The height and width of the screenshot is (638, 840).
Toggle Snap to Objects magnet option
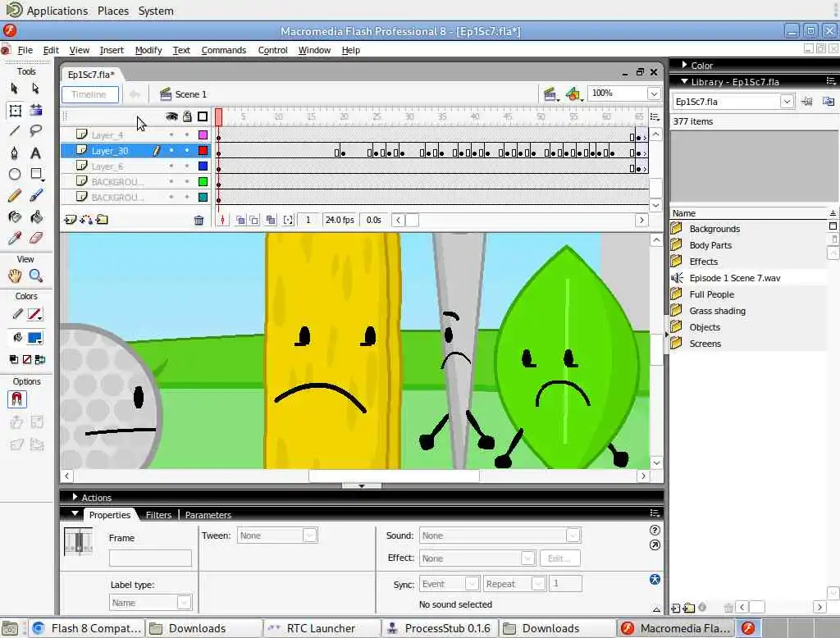tap(16, 399)
